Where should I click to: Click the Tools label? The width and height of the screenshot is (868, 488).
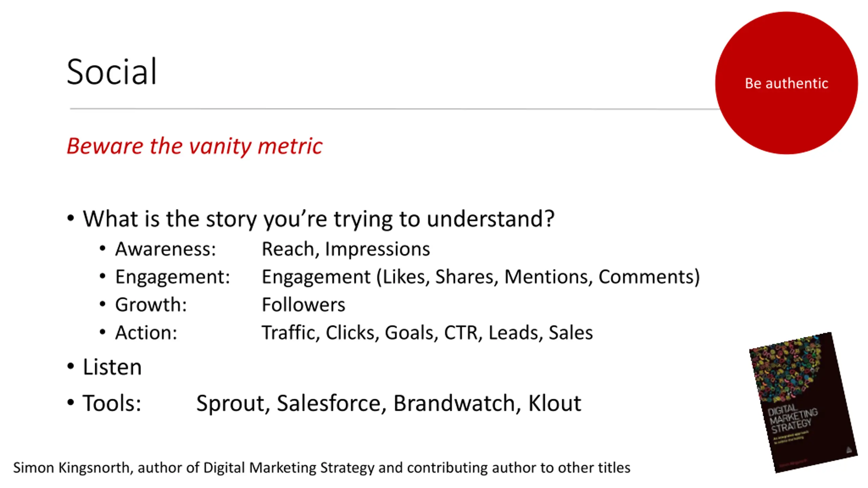pos(112,403)
